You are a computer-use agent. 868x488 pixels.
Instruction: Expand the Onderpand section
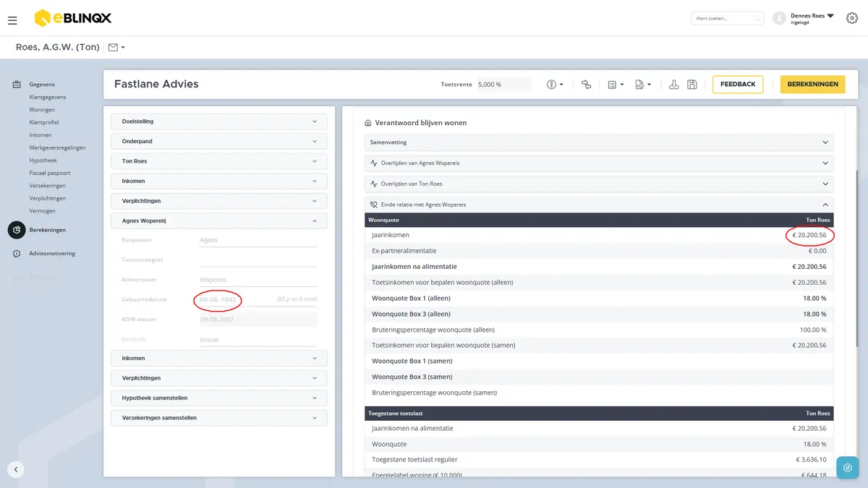tap(219, 142)
